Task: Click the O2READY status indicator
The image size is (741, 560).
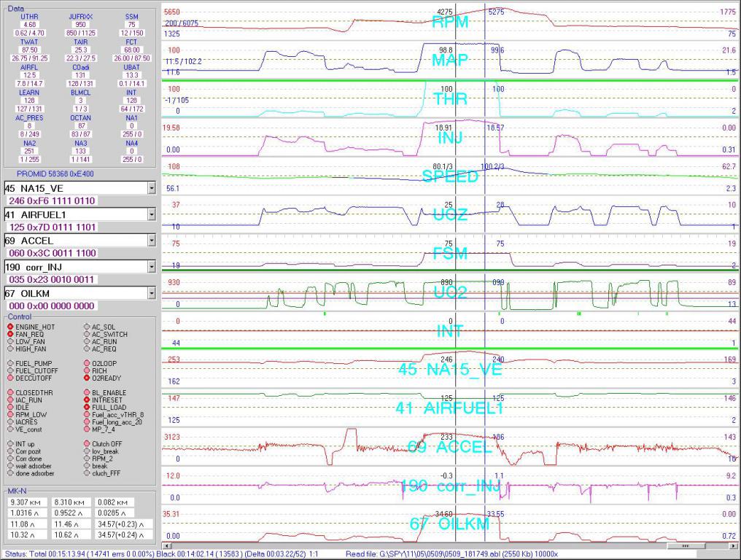Action: (x=86, y=378)
